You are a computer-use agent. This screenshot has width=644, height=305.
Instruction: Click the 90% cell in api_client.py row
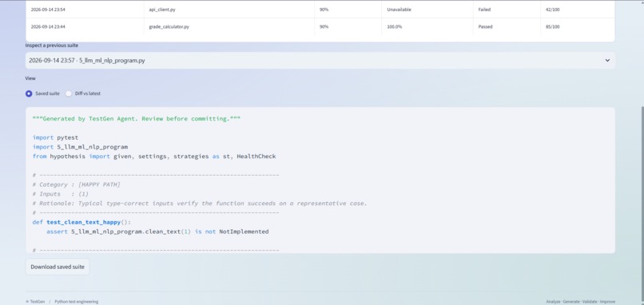click(348, 10)
